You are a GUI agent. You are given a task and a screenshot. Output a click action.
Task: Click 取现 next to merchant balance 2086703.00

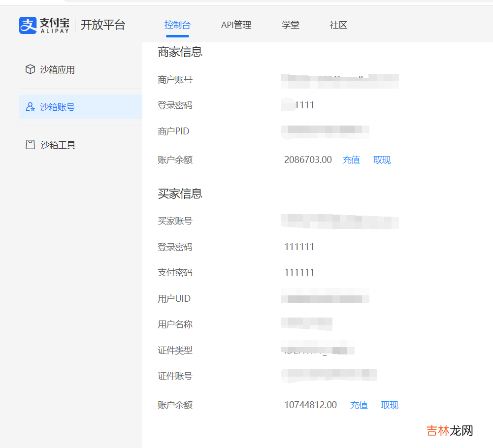pyautogui.click(x=382, y=160)
